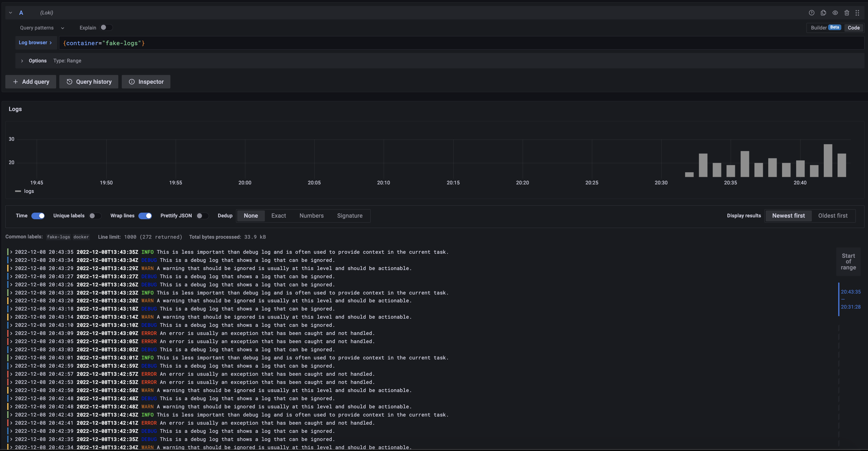Expand the Options row
This screenshot has width=868, height=451.
22,61
